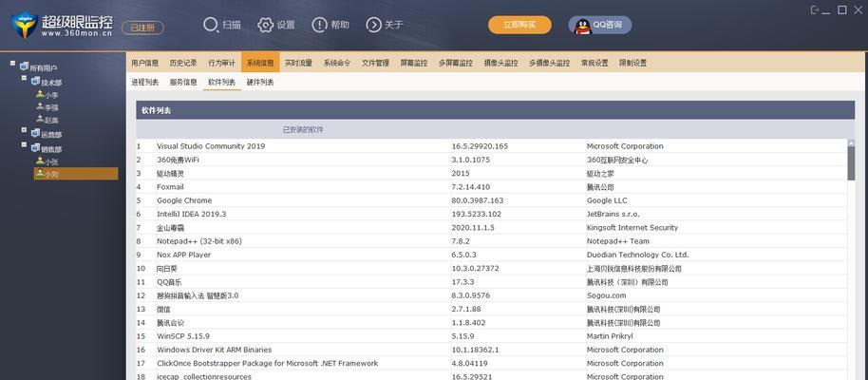Click the 所有用户 computer icon
This screenshot has height=380, width=868.
click(x=24, y=66)
